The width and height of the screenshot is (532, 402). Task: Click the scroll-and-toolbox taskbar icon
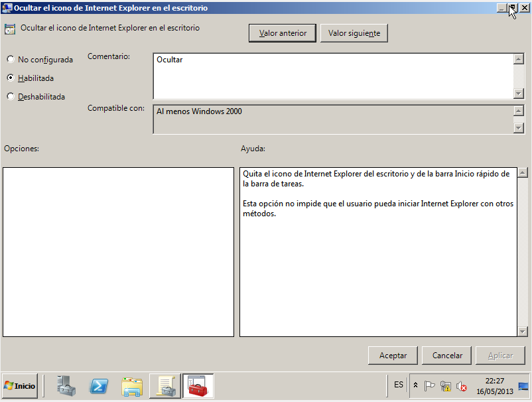click(x=165, y=385)
